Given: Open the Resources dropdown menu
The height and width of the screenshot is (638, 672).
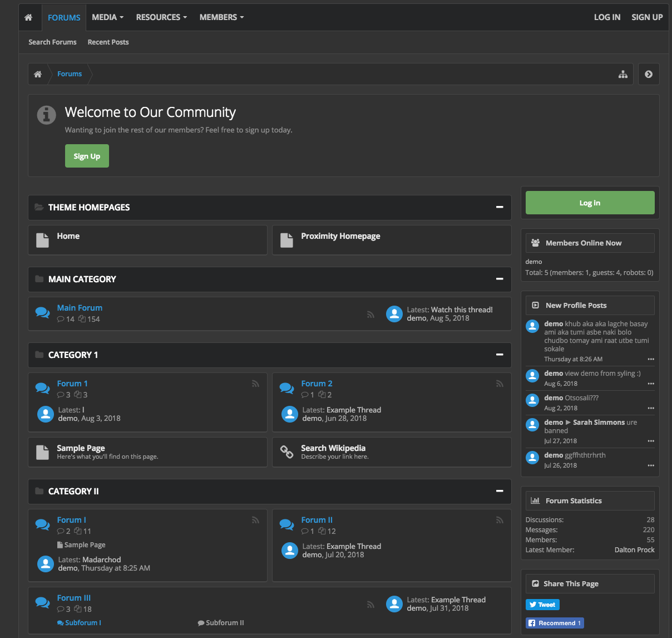Looking at the screenshot, I should tap(161, 17).
